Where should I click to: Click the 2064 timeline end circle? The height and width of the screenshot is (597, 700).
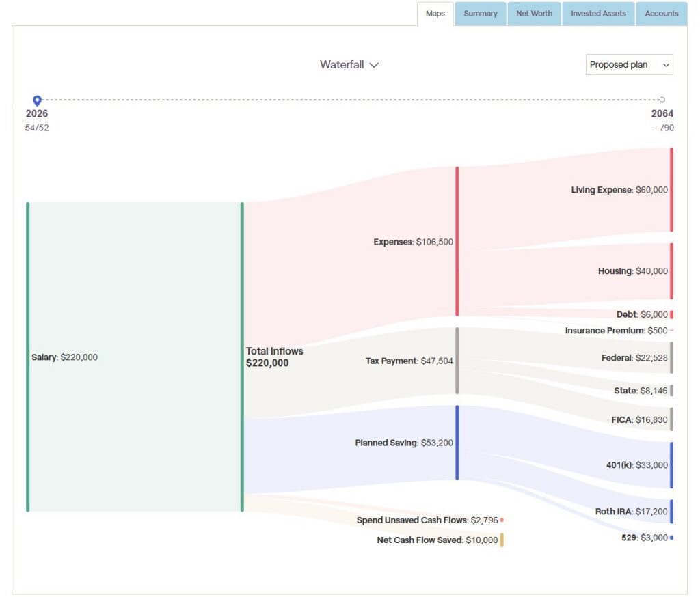coord(662,100)
